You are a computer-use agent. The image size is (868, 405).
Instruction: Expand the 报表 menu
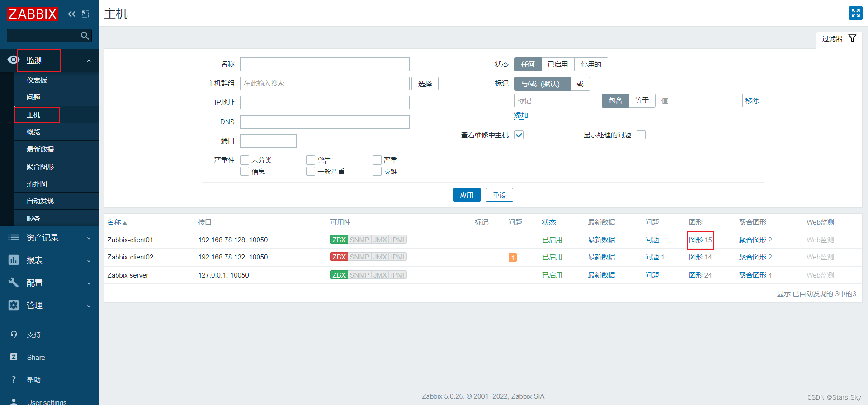pos(89,261)
